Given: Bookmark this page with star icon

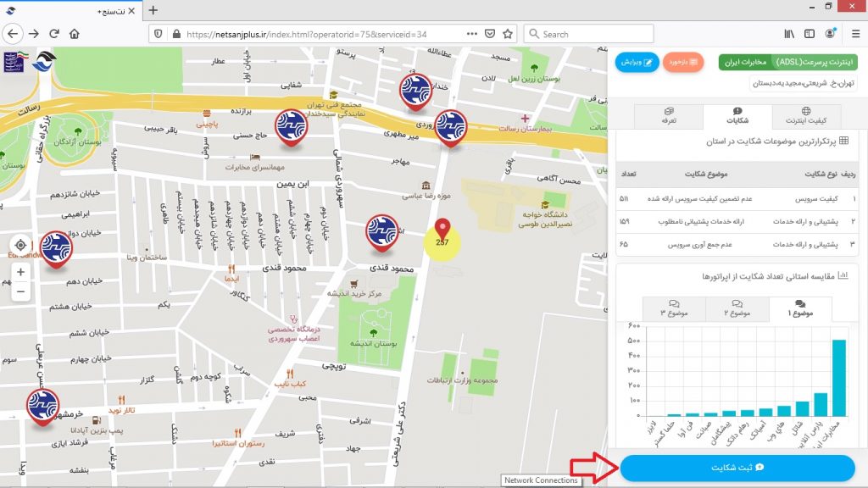Looking at the screenshot, I should (508, 34).
